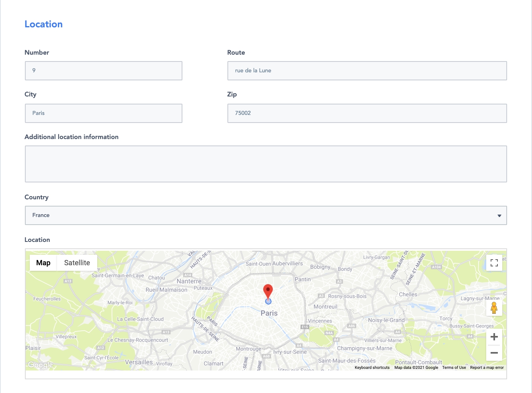
Task: Click Rueil-Malmaison label on map
Action: click(166, 290)
